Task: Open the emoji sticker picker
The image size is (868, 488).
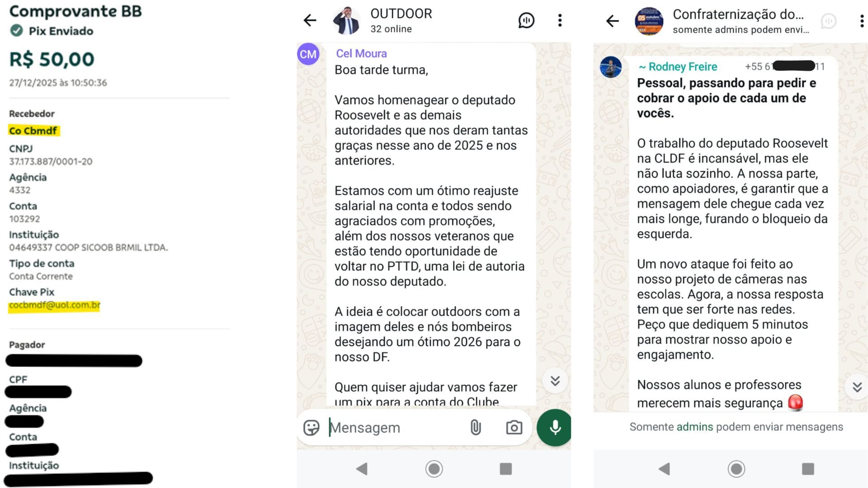Action: click(311, 427)
